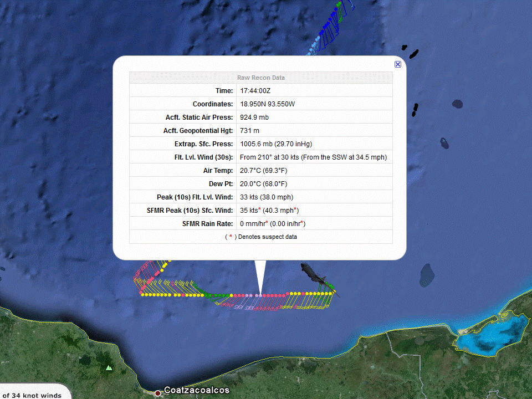The height and width of the screenshot is (399, 532).
Task: Click the Acft. Geopotential Hgt. value 731 m
Action: tap(249, 131)
